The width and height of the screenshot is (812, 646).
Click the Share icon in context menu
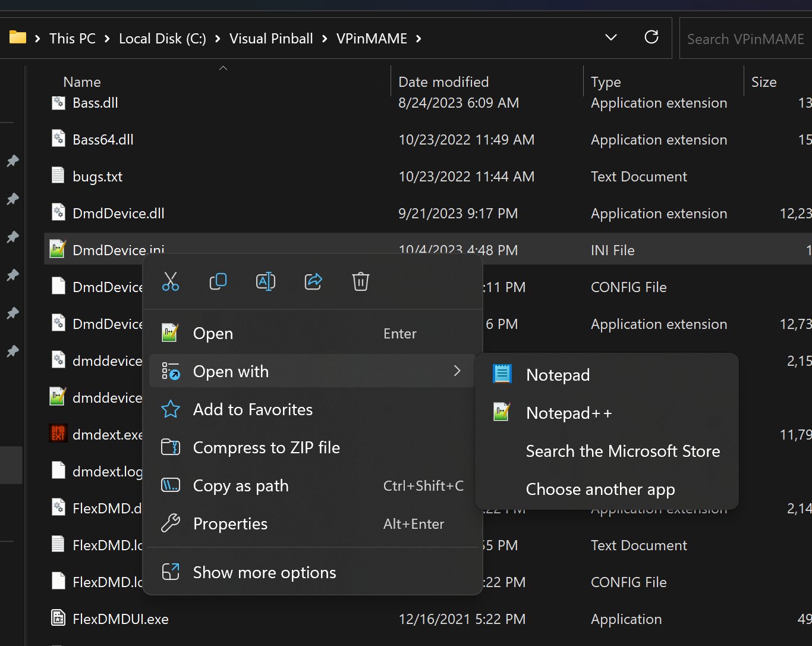[313, 281]
